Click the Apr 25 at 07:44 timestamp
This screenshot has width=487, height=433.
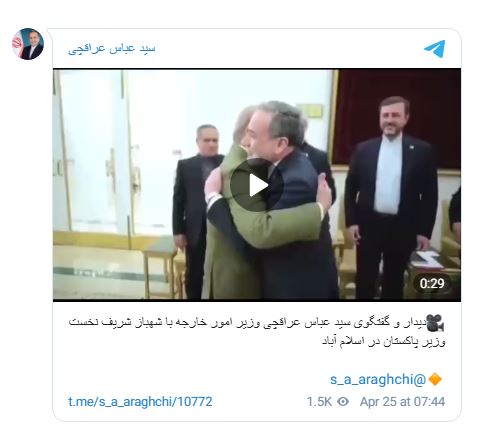pyautogui.click(x=402, y=402)
